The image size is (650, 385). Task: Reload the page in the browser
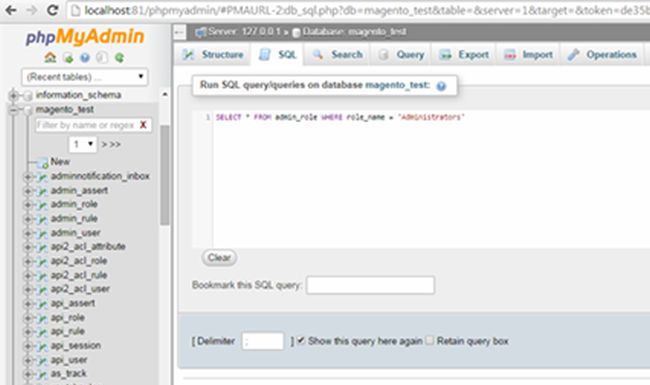click(52, 10)
